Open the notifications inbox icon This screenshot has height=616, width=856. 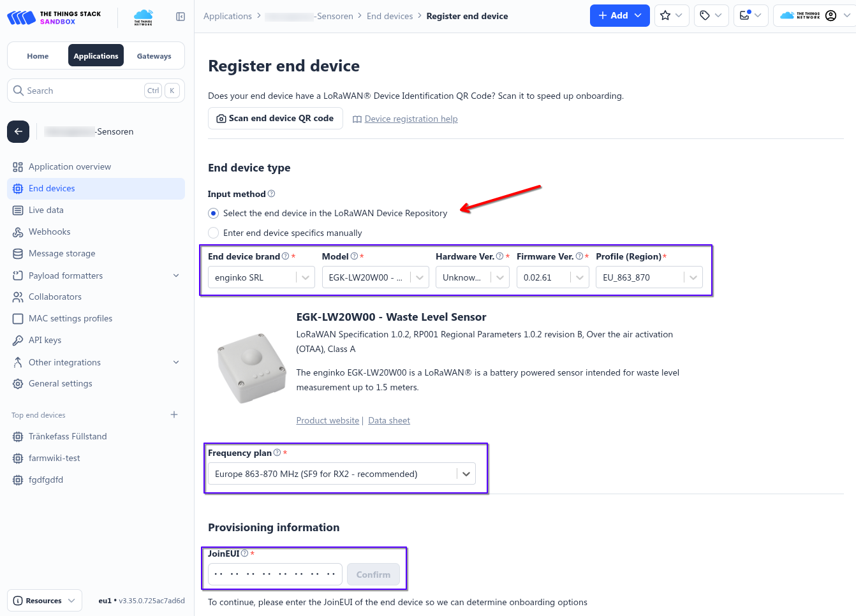tap(749, 15)
